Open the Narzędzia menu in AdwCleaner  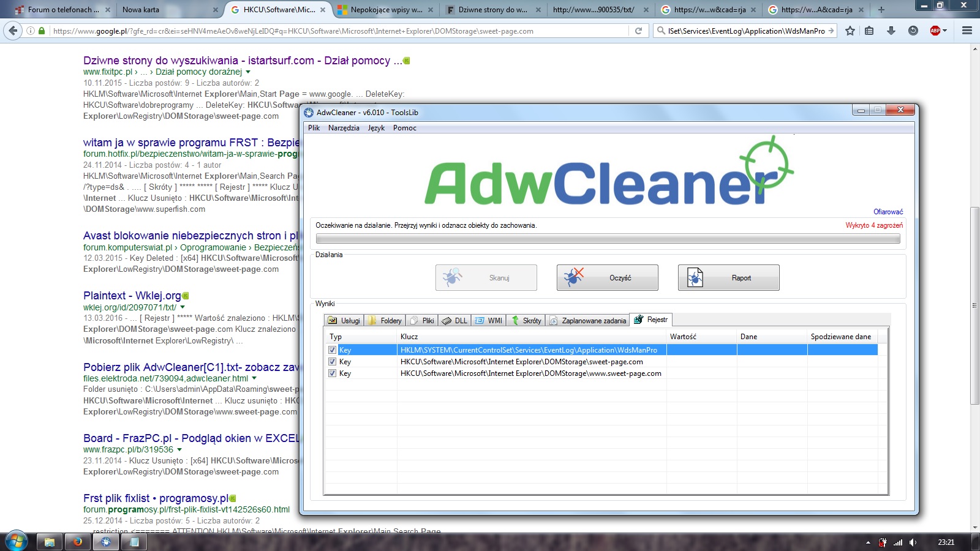(x=344, y=128)
